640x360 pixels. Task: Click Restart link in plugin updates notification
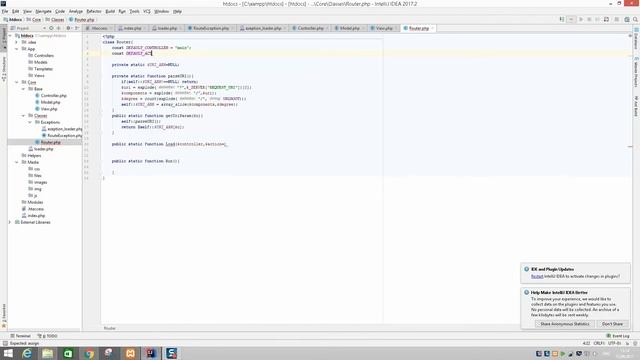tap(537, 276)
